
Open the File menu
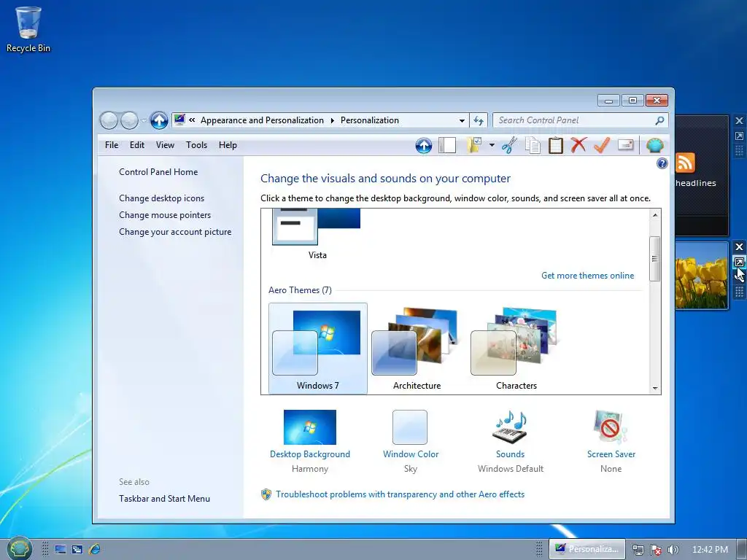coord(112,145)
